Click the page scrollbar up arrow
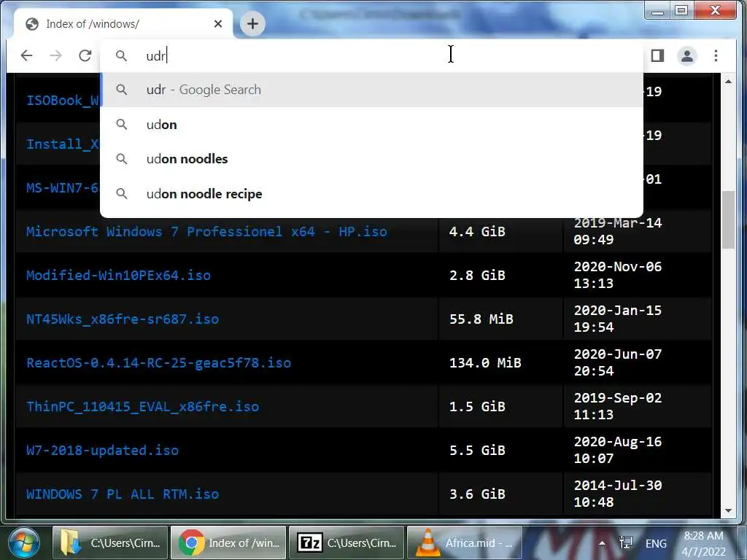This screenshot has height=560, width=747. 728,82
